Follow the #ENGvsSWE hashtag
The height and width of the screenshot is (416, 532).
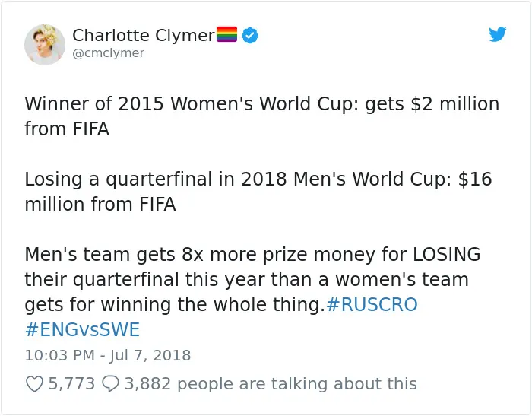click(x=82, y=329)
